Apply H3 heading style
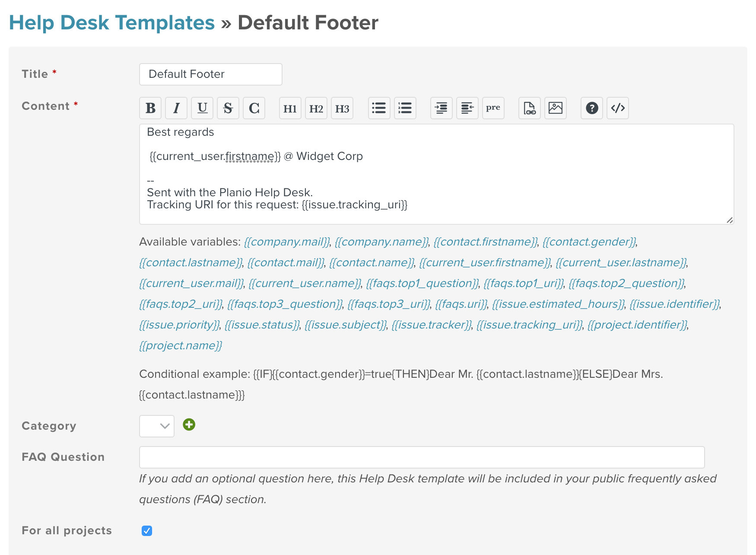 coord(342,108)
